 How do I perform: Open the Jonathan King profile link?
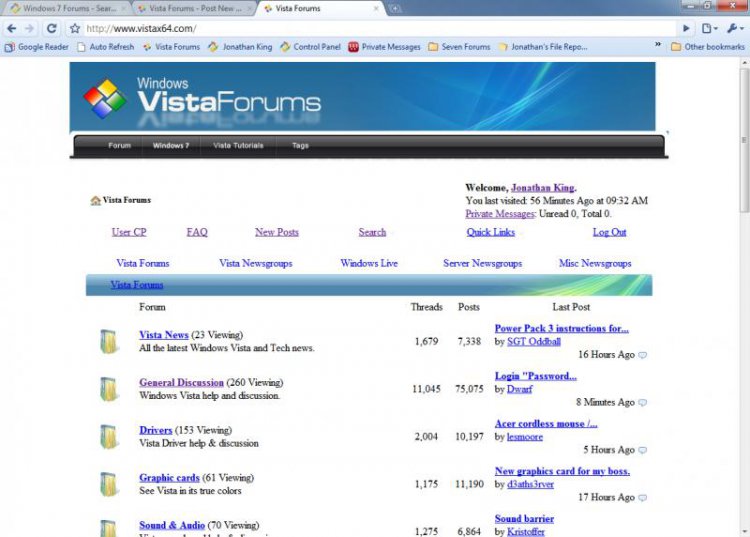(543, 188)
